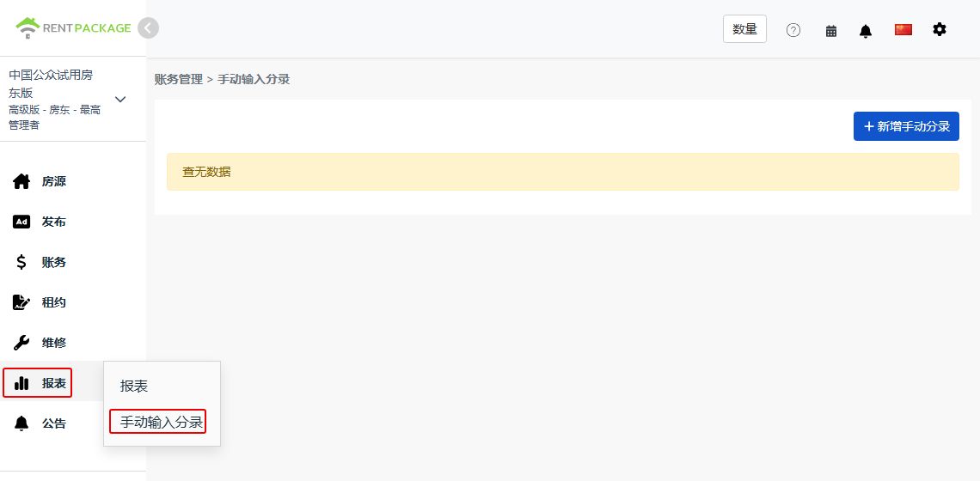Click the 新增手动分录 button
This screenshot has height=481, width=980.
coord(906,126)
